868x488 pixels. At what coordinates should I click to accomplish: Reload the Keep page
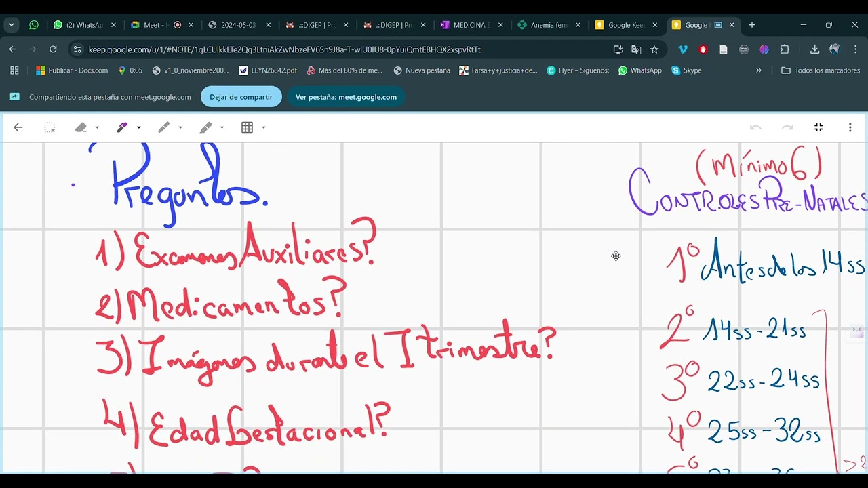pyautogui.click(x=53, y=49)
